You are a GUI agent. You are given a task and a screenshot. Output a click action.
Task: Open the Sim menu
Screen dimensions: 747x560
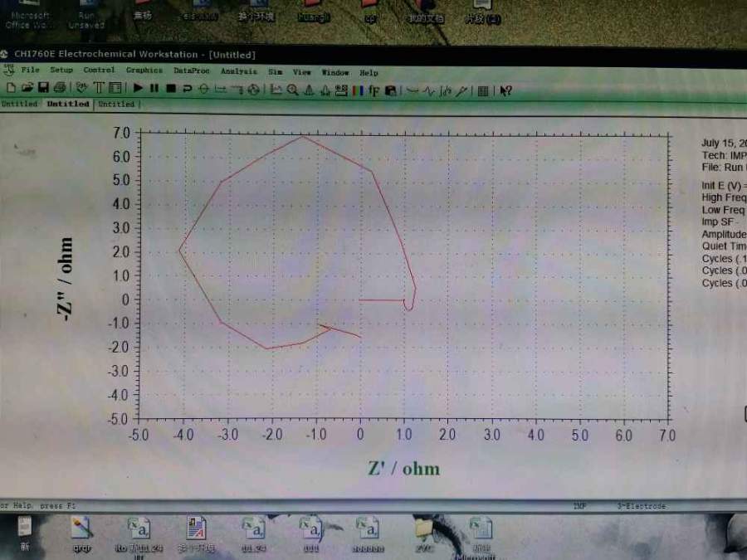(x=275, y=72)
